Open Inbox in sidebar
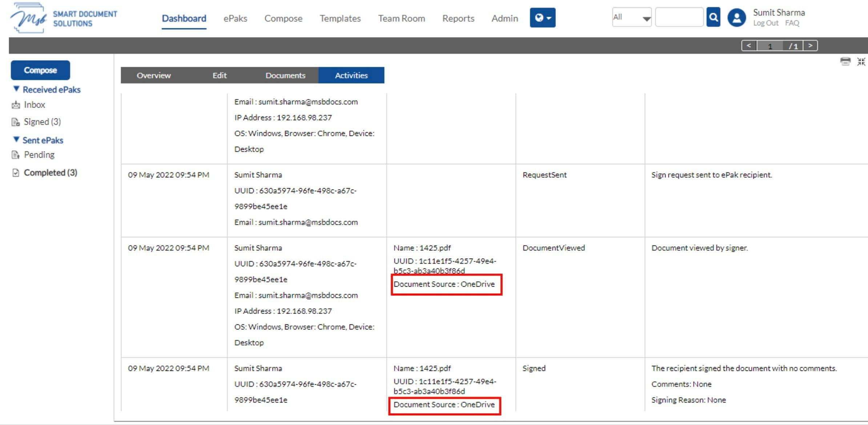 (x=35, y=105)
